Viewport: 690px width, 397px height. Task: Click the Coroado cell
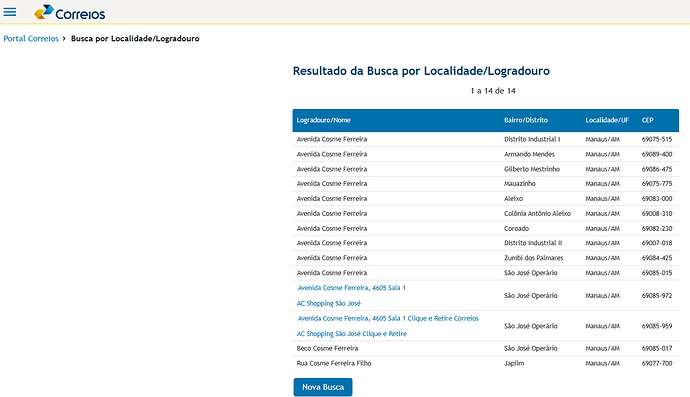click(517, 228)
